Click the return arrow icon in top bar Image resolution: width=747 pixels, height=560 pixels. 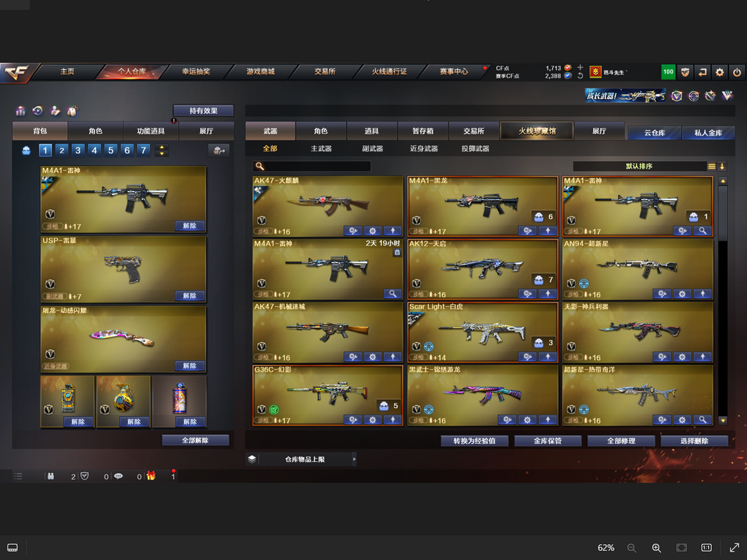(702, 72)
